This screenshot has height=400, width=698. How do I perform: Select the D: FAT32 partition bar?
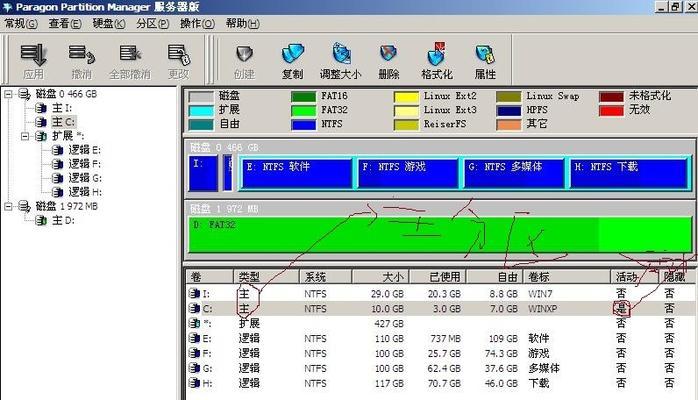pyautogui.click(x=440, y=234)
